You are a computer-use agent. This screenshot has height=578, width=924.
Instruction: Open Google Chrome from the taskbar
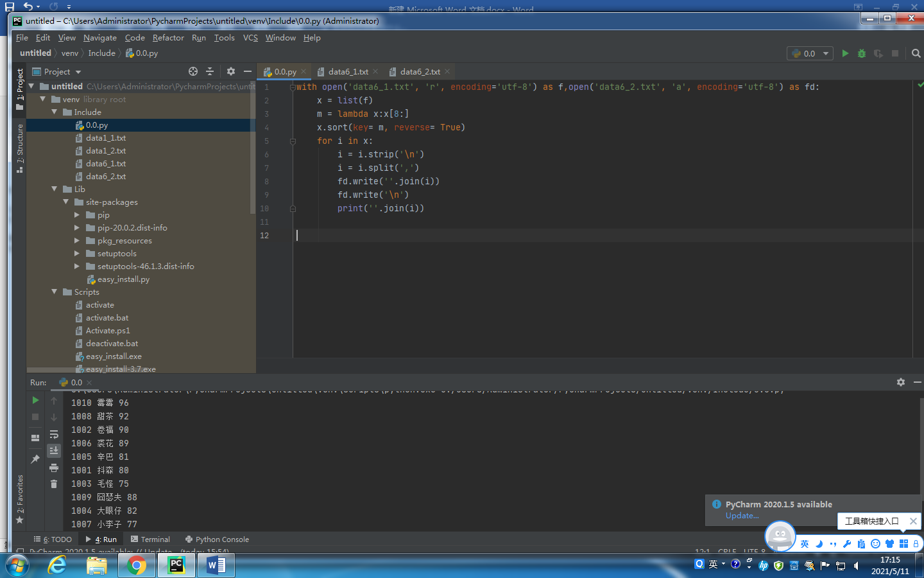coord(136,565)
